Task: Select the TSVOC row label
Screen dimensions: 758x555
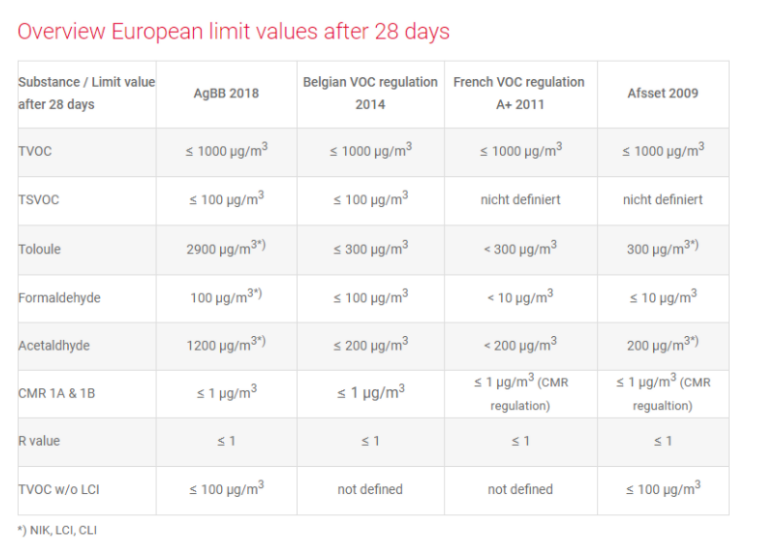Action: tap(39, 200)
